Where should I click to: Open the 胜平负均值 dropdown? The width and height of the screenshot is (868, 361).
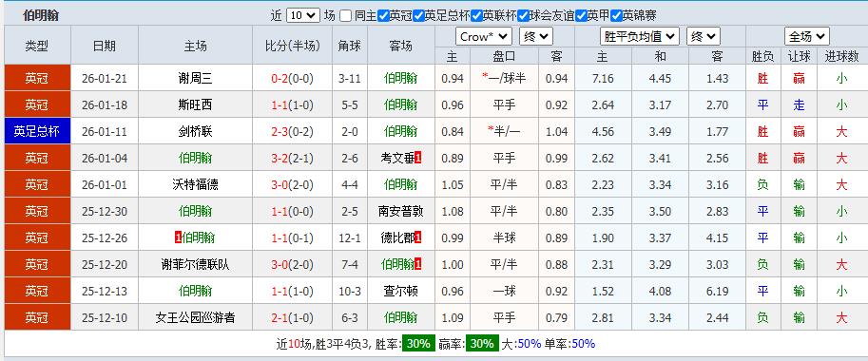click(640, 36)
